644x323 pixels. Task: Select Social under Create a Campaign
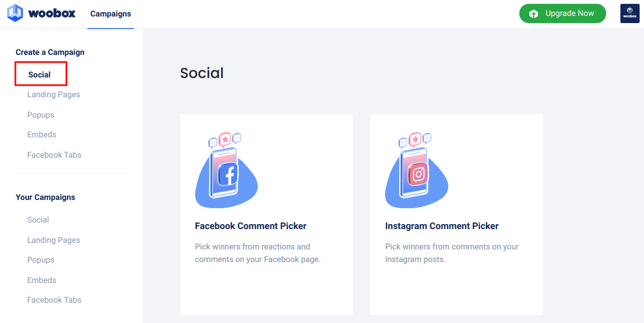(40, 75)
